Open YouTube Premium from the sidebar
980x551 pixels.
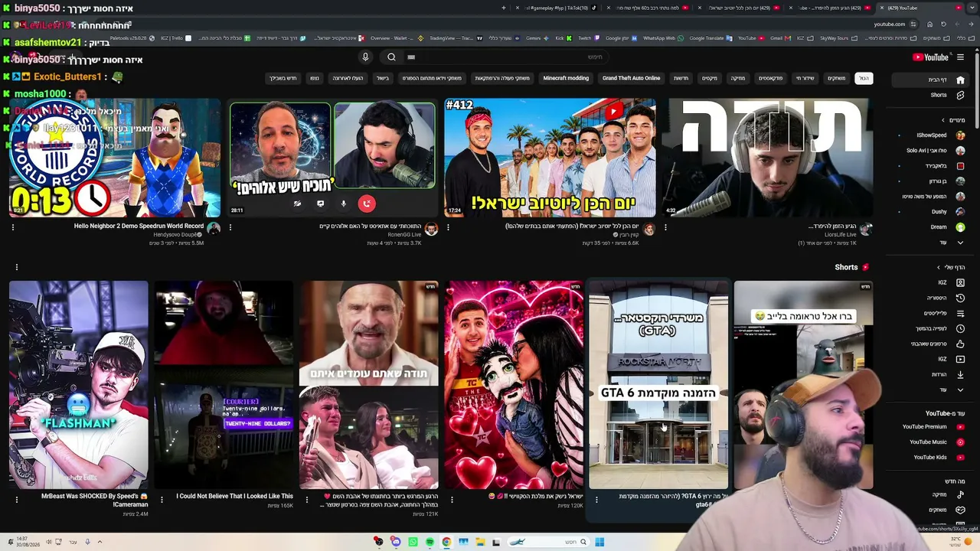pos(931,427)
